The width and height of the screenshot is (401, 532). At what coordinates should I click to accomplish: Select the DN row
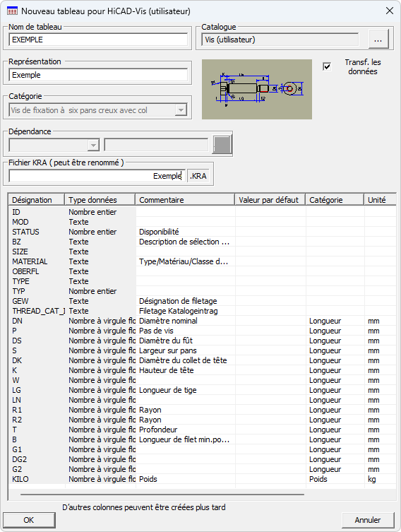(x=203, y=321)
